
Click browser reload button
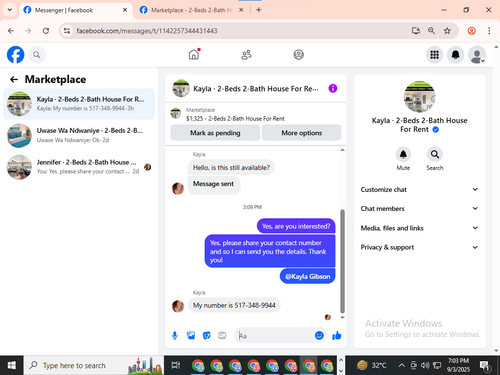point(46,31)
